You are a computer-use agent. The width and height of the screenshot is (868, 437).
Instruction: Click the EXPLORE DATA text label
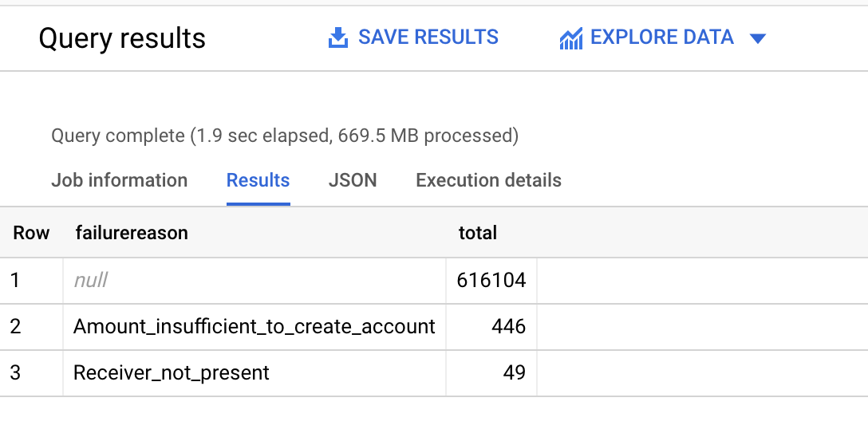661,37
